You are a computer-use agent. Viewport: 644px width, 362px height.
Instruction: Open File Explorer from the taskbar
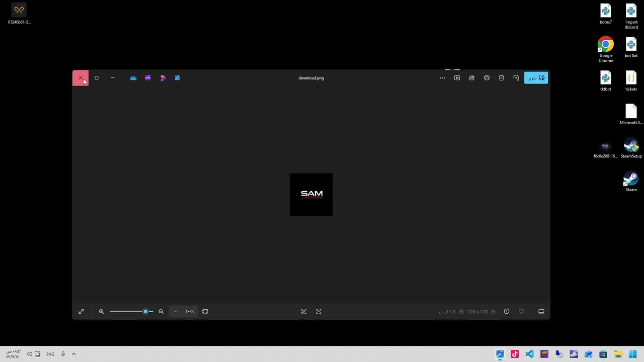[618, 354]
